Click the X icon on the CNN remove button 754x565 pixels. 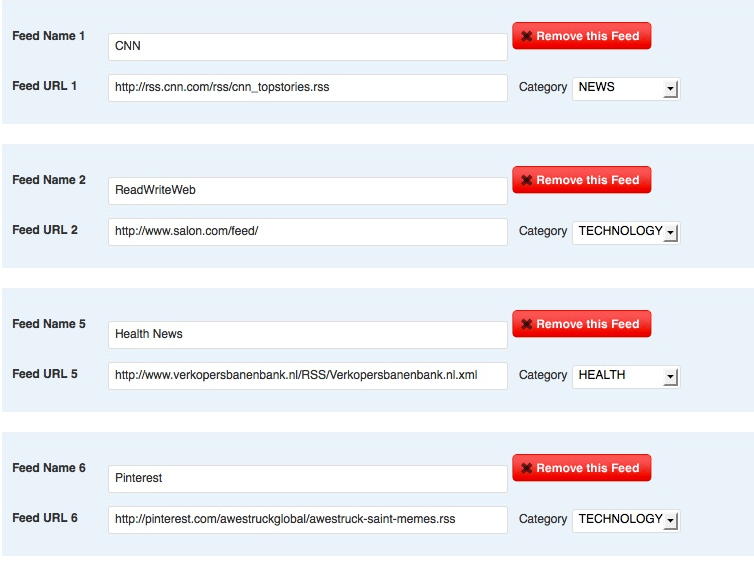[527, 36]
